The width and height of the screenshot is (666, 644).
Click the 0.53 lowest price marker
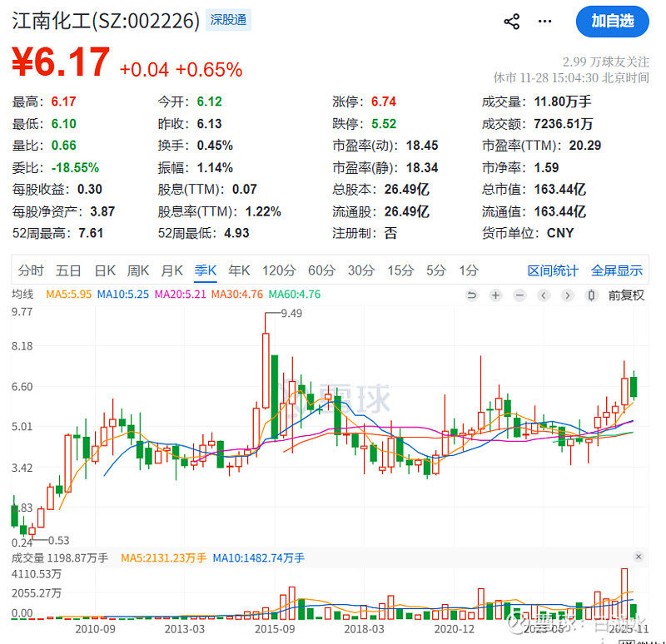pyautogui.click(x=58, y=541)
